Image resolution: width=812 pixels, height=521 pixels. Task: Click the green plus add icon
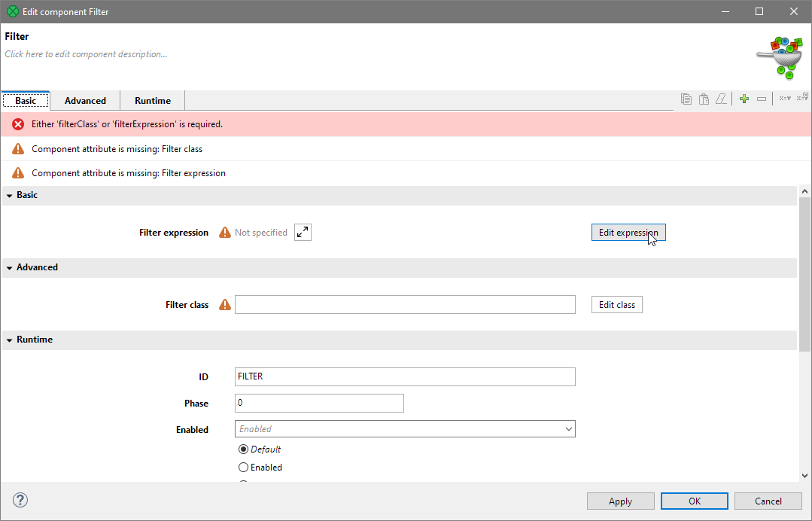[744, 99]
